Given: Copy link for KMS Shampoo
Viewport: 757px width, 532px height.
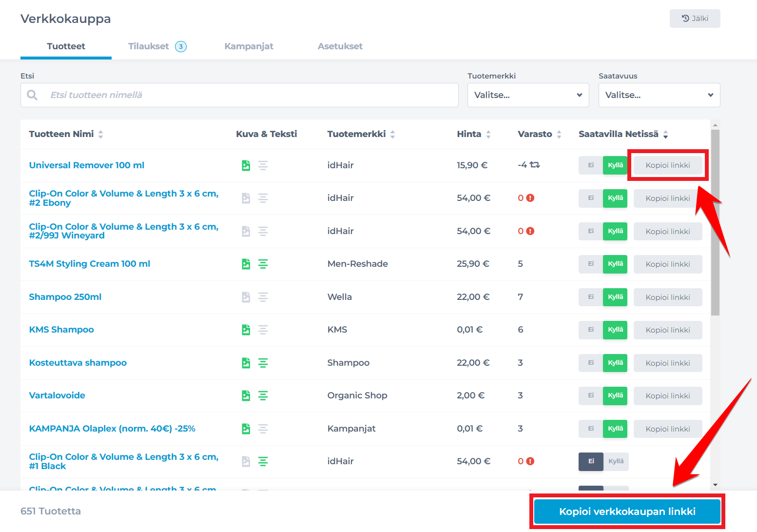Looking at the screenshot, I should pos(668,330).
